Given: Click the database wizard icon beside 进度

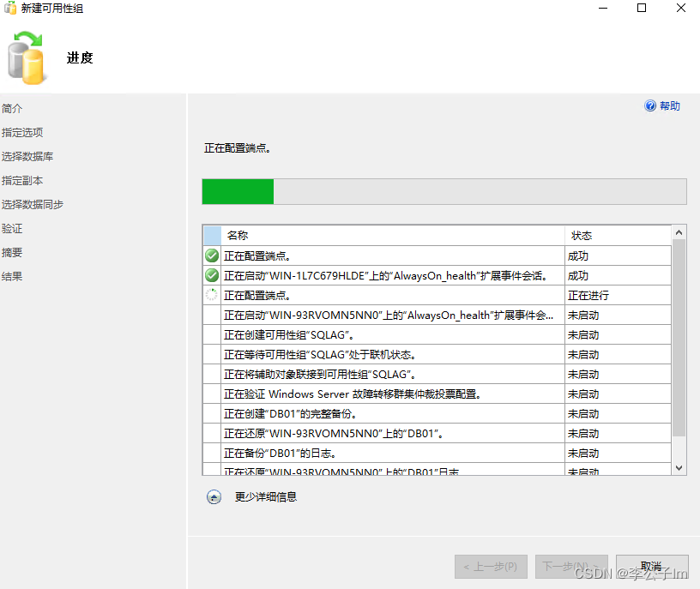Looking at the screenshot, I should point(26,58).
